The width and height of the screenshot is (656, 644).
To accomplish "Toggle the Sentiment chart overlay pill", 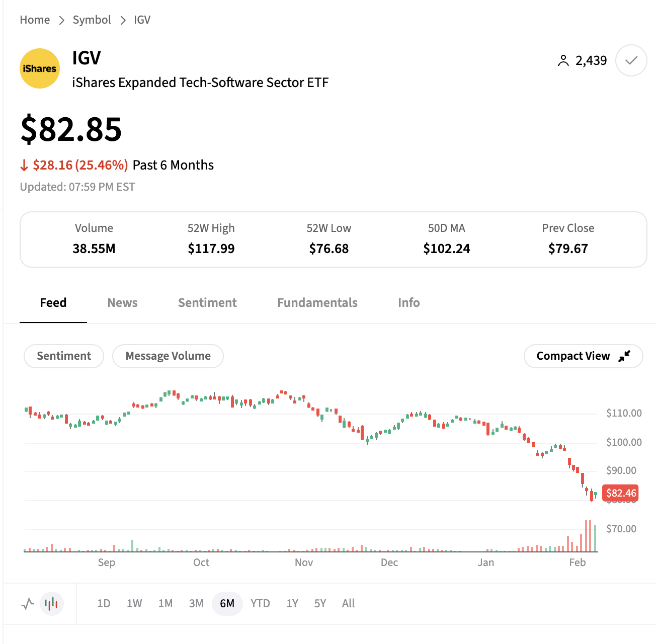I will click(64, 356).
